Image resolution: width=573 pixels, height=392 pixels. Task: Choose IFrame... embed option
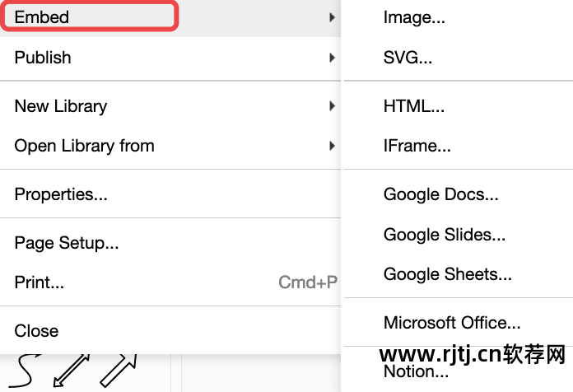pyautogui.click(x=417, y=147)
